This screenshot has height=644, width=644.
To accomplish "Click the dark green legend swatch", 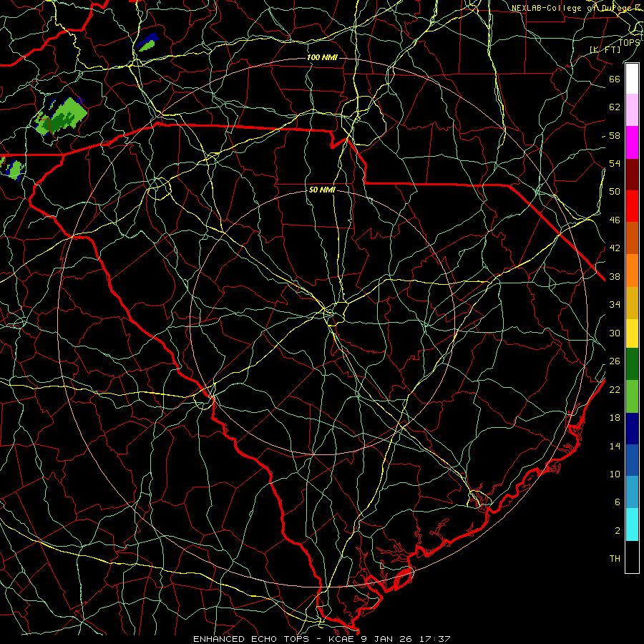I will [x=632, y=364].
